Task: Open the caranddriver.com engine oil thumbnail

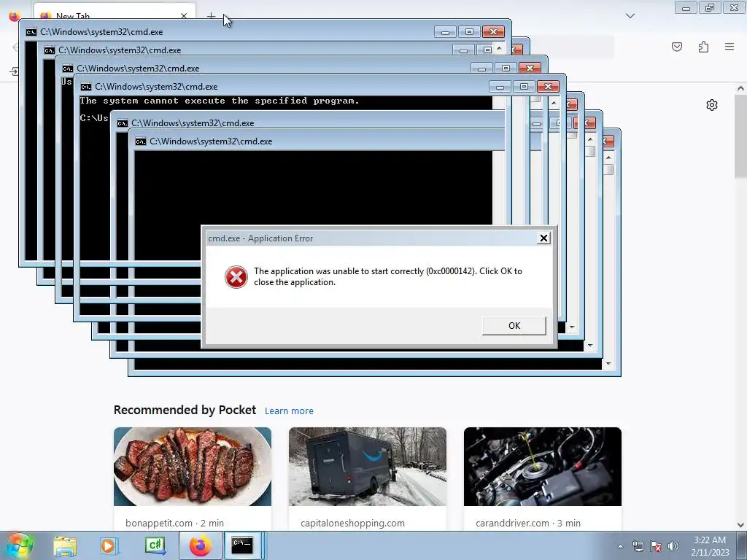Action: point(543,466)
